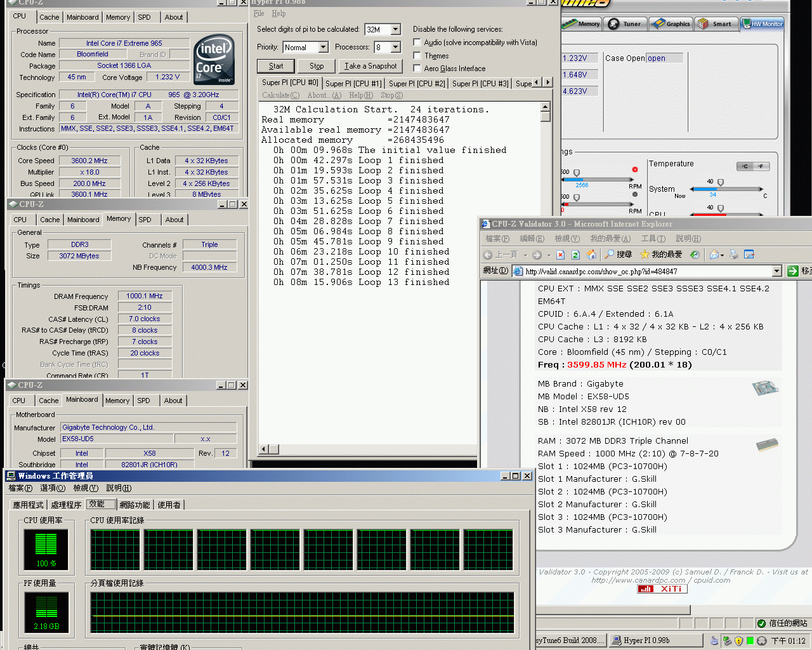The image size is (812, 650).
Task: Switch temperature unit to Fahrenheit
Action: (x=761, y=166)
